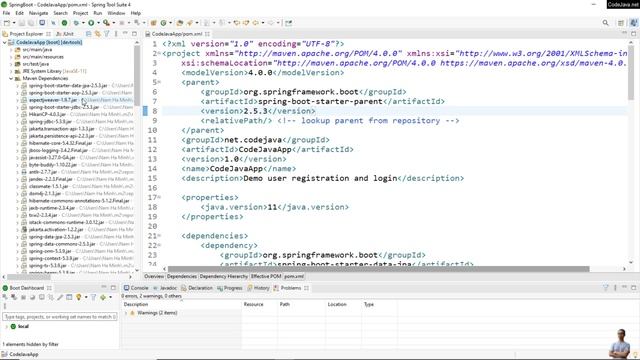Viewport: 640px width, 360px height.
Task: Toggle Link with Editor in Project Explorer
Action: [98, 34]
